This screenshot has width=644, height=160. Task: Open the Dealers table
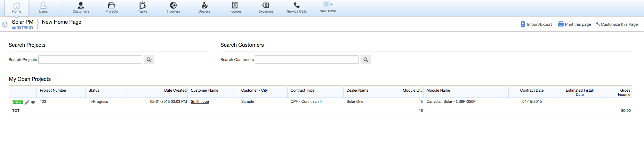pos(204,8)
